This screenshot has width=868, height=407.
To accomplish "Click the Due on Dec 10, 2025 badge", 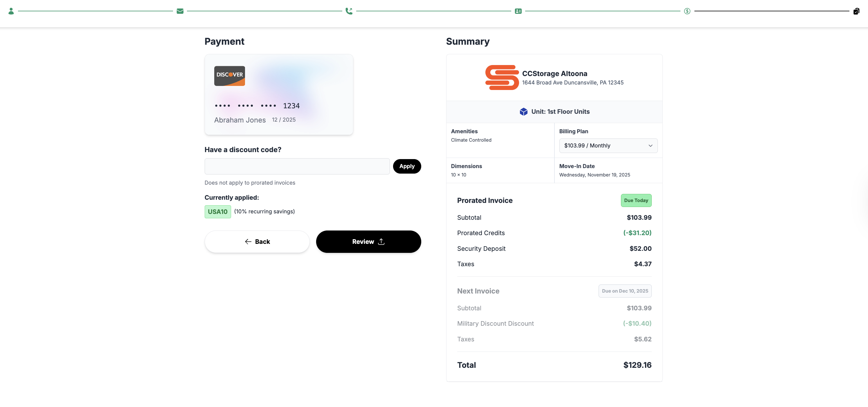I will click(x=625, y=291).
